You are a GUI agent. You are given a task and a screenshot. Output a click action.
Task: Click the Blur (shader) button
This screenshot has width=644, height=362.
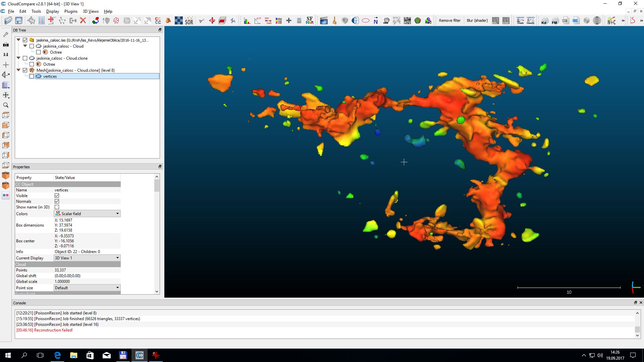(477, 21)
